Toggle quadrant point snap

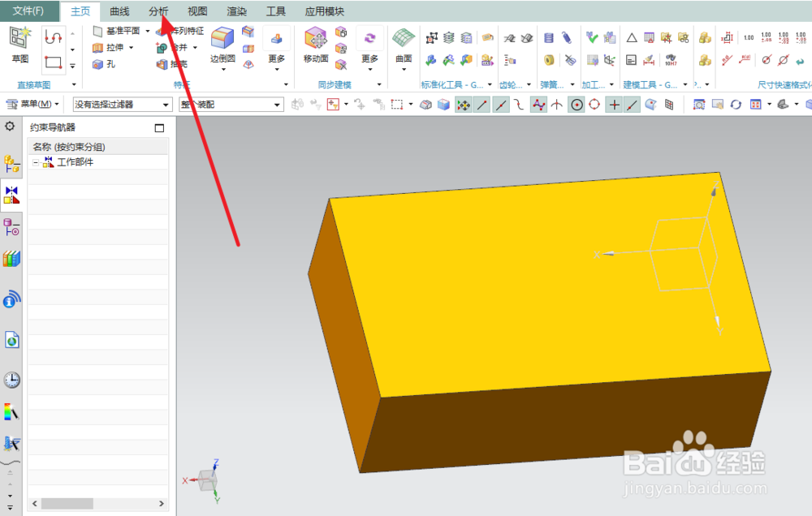tap(594, 105)
